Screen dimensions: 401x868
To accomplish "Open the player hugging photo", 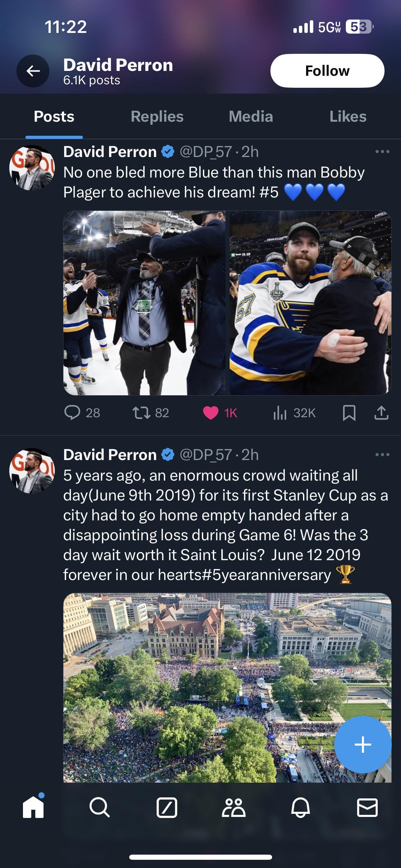I will click(310, 303).
